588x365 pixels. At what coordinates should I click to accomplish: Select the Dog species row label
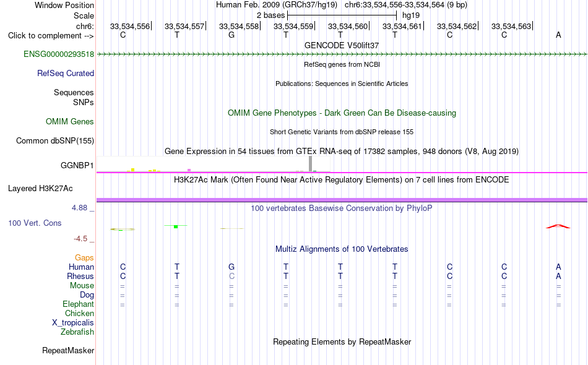click(x=87, y=295)
